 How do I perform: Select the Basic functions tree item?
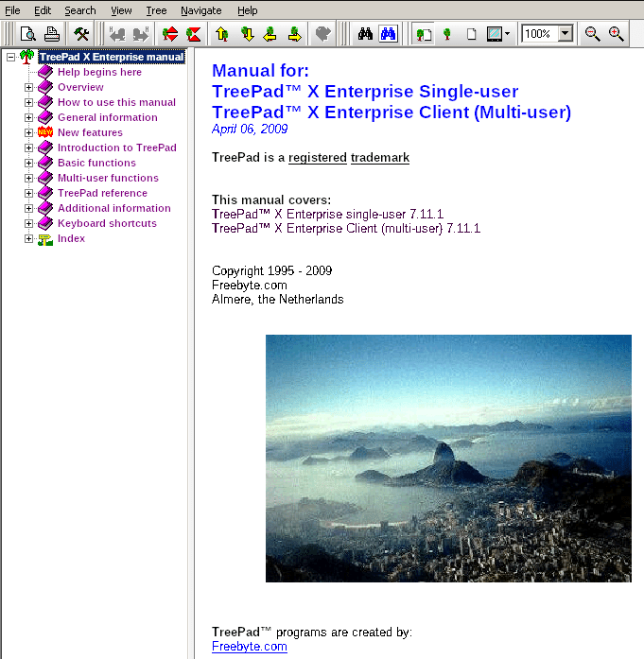96,163
